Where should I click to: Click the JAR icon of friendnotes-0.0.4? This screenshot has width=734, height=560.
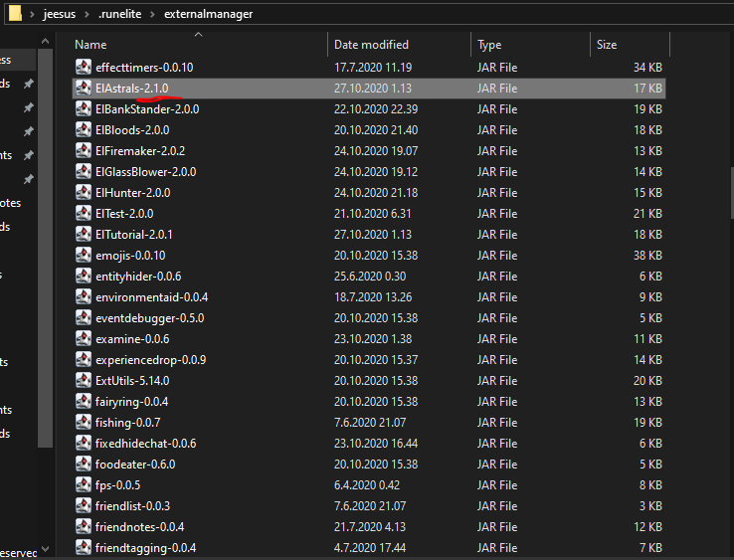tap(84, 527)
